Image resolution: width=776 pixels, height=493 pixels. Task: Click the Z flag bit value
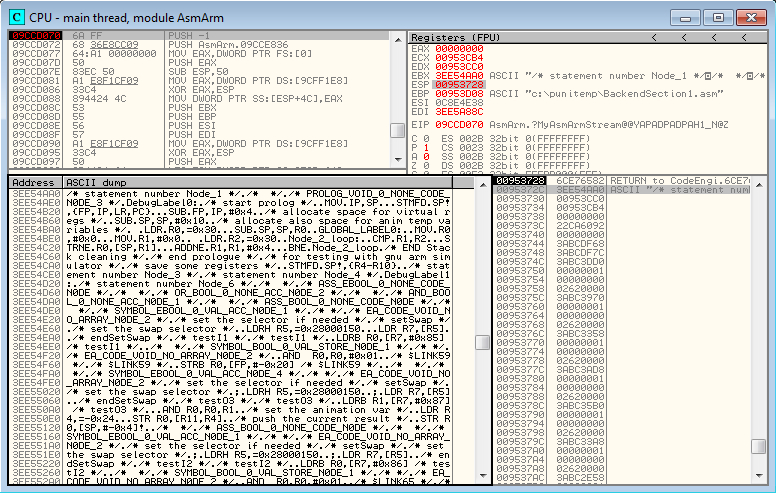tap(426, 165)
